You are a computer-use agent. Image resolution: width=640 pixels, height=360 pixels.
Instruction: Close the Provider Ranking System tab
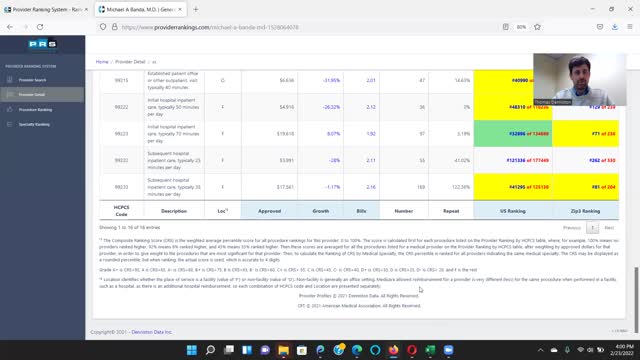coord(86,9)
